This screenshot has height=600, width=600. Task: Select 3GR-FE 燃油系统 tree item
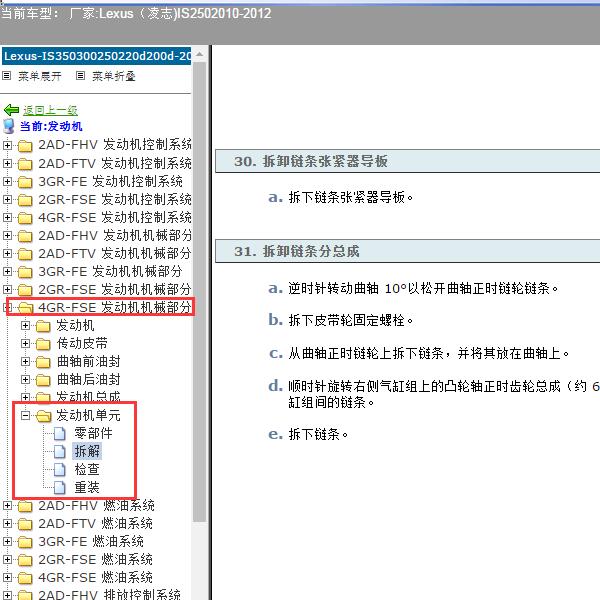[x=91, y=541]
